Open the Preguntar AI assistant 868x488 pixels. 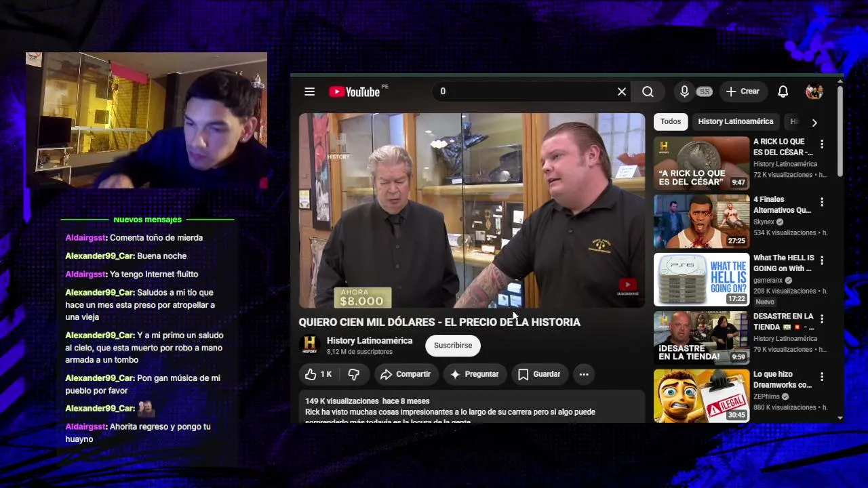474,374
